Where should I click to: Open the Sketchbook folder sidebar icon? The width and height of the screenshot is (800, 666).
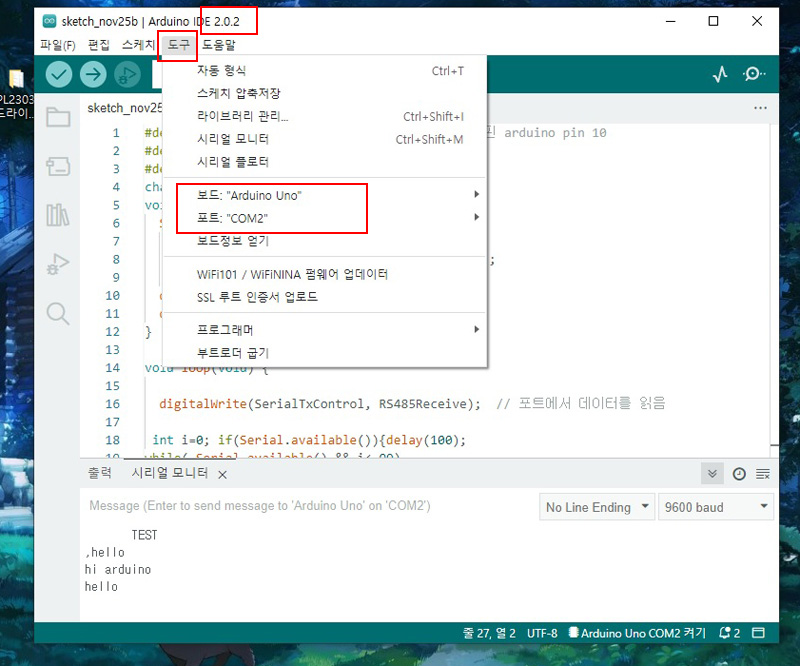point(58,117)
